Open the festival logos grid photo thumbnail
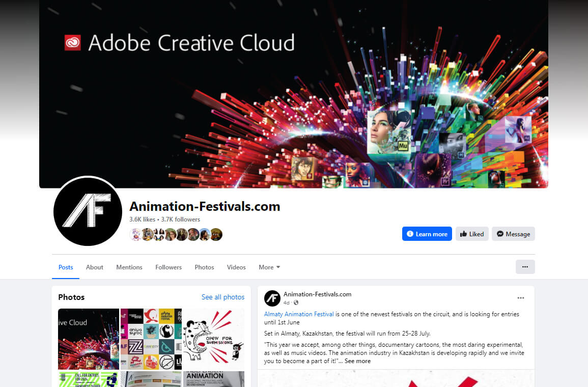 click(151, 339)
